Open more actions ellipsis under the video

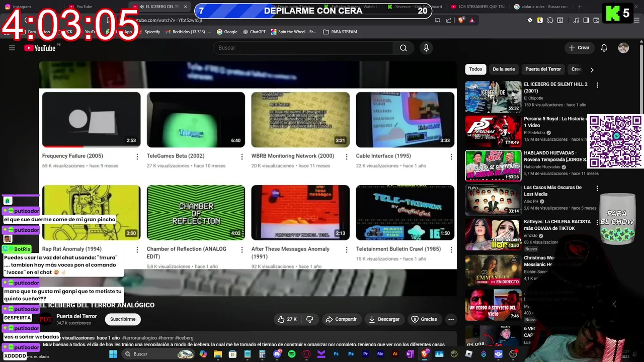[x=451, y=319]
